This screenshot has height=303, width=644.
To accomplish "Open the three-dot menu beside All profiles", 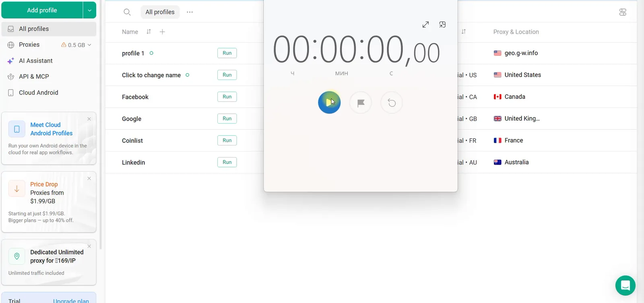I will click(x=190, y=12).
